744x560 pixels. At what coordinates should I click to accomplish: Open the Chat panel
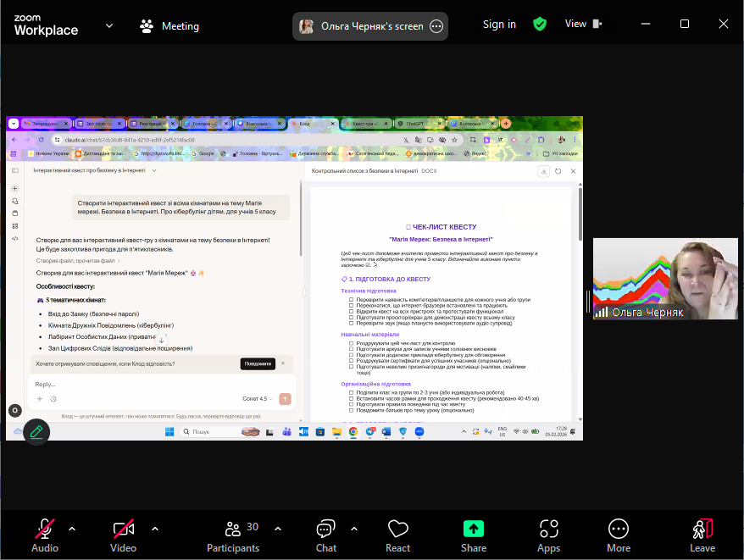click(x=326, y=535)
